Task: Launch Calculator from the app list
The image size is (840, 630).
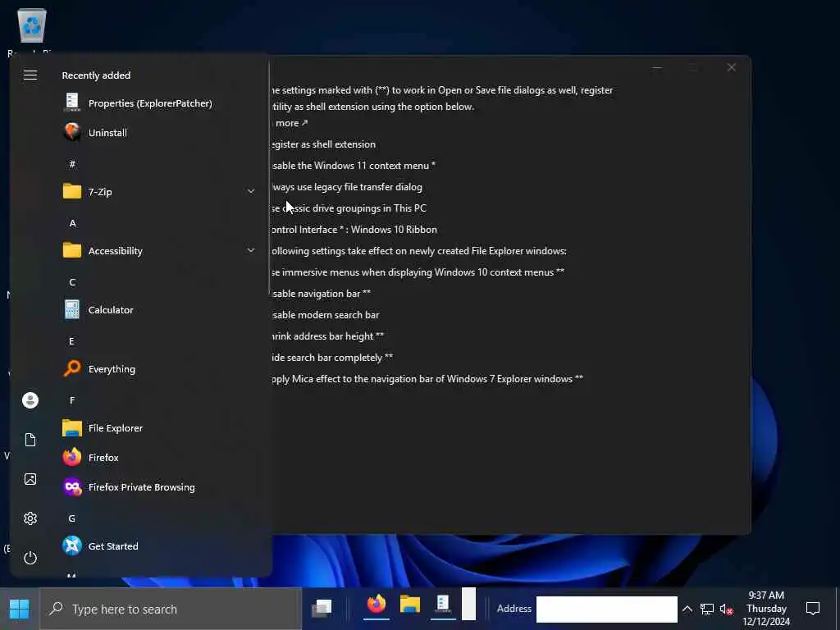Action: pyautogui.click(x=111, y=309)
